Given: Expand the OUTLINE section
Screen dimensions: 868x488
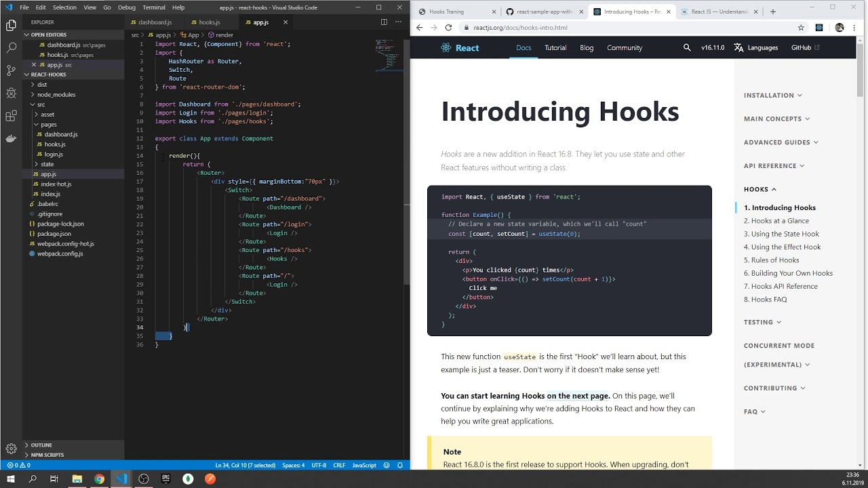Looking at the screenshot, I should (41, 445).
